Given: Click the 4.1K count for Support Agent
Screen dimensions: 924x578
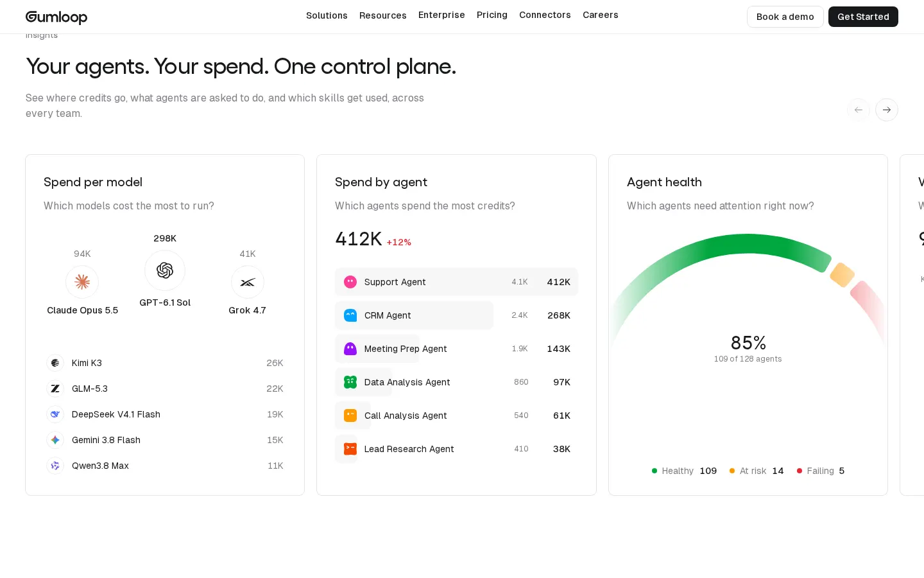Looking at the screenshot, I should [520, 282].
